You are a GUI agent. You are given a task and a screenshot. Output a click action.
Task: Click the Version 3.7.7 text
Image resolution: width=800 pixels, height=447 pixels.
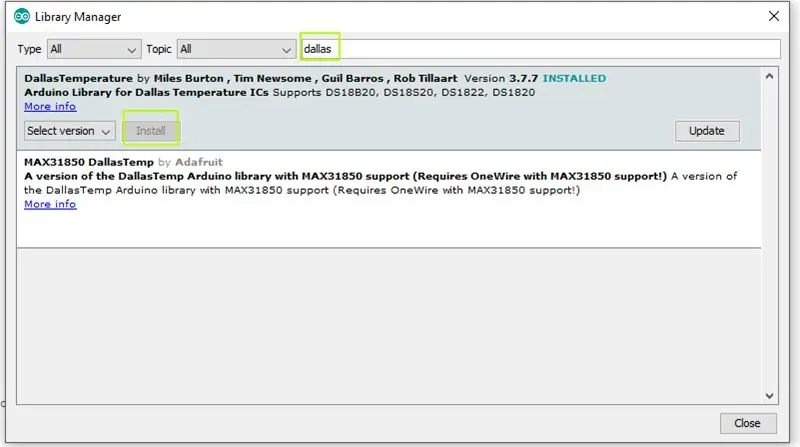(x=501, y=78)
